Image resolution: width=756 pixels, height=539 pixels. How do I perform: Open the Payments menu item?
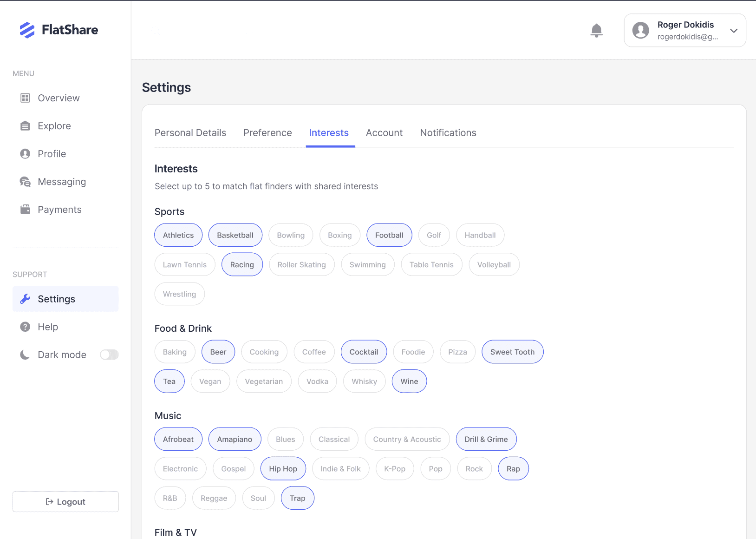point(59,210)
